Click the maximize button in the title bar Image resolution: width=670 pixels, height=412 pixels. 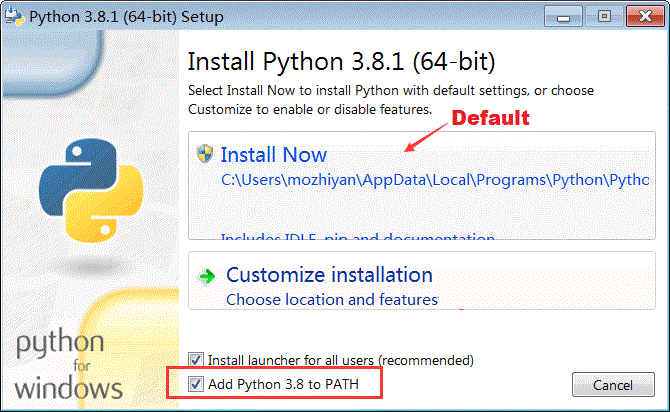click(x=605, y=16)
